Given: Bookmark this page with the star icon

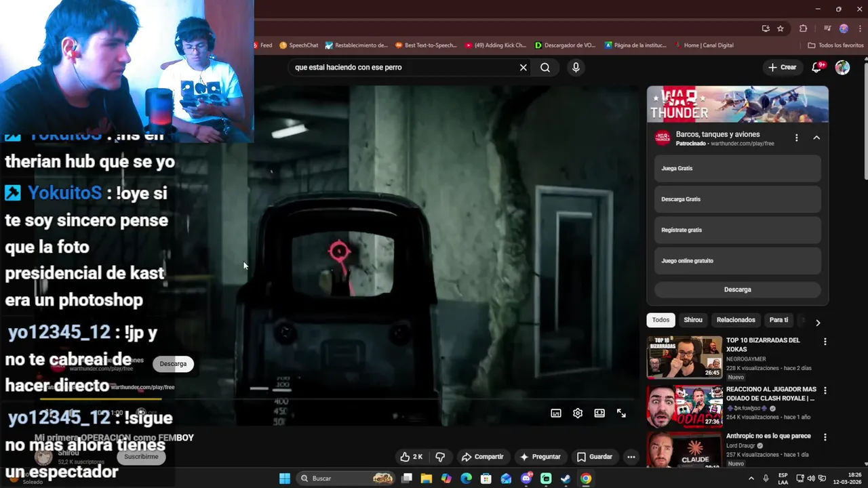Looking at the screenshot, I should 781,28.
